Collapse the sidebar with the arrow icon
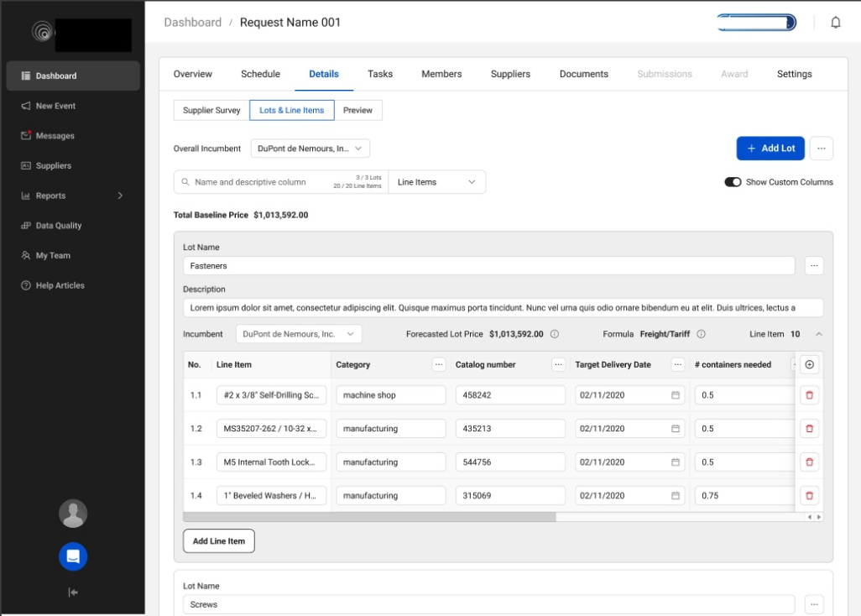 pos(73,593)
